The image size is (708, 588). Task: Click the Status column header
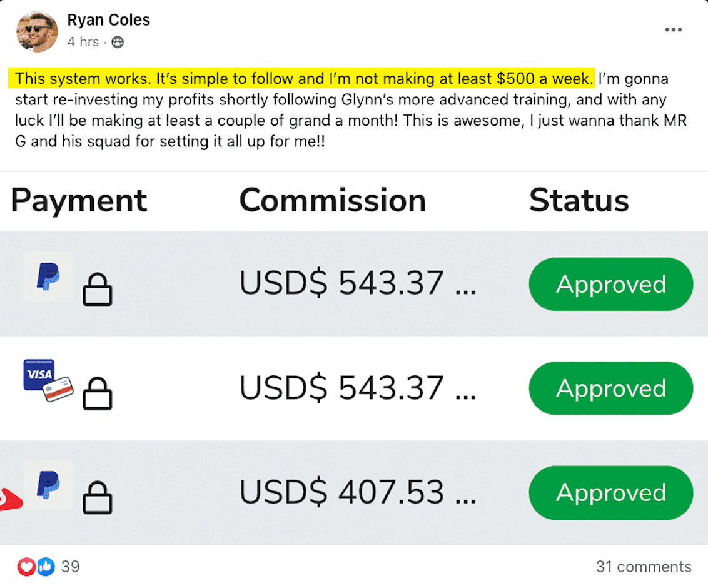579,201
